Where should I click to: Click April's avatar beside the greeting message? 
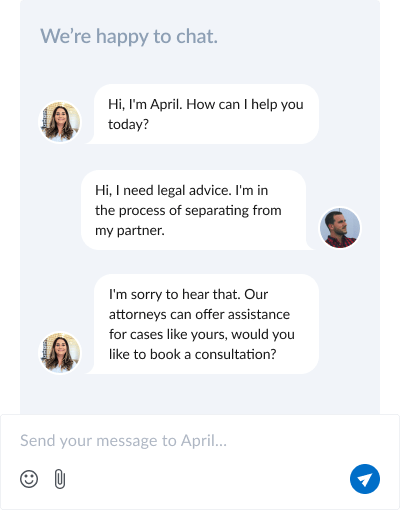tap(60, 122)
